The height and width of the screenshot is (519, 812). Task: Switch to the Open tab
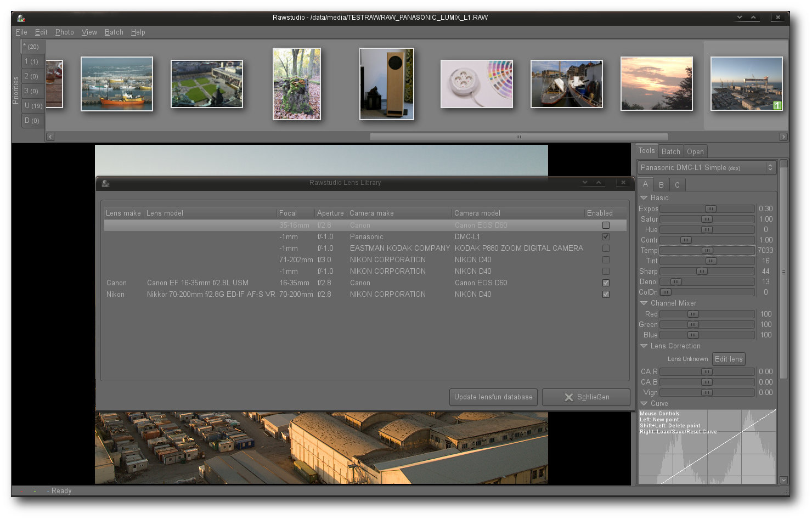695,151
